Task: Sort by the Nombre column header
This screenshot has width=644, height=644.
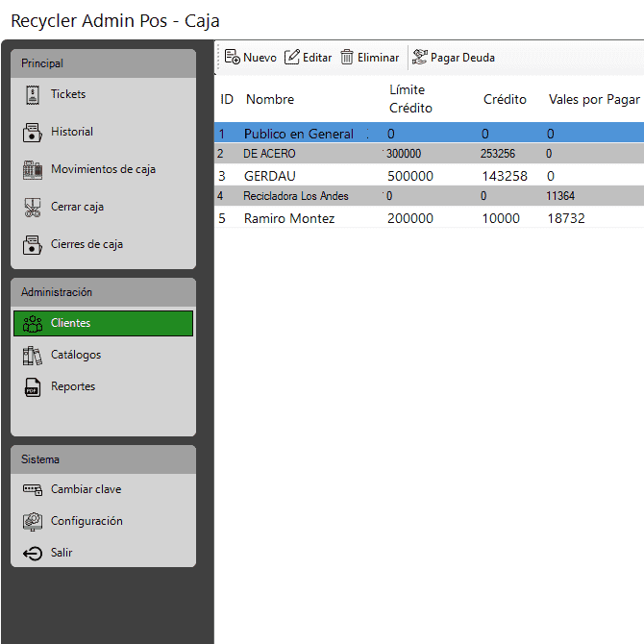Action: [270, 99]
